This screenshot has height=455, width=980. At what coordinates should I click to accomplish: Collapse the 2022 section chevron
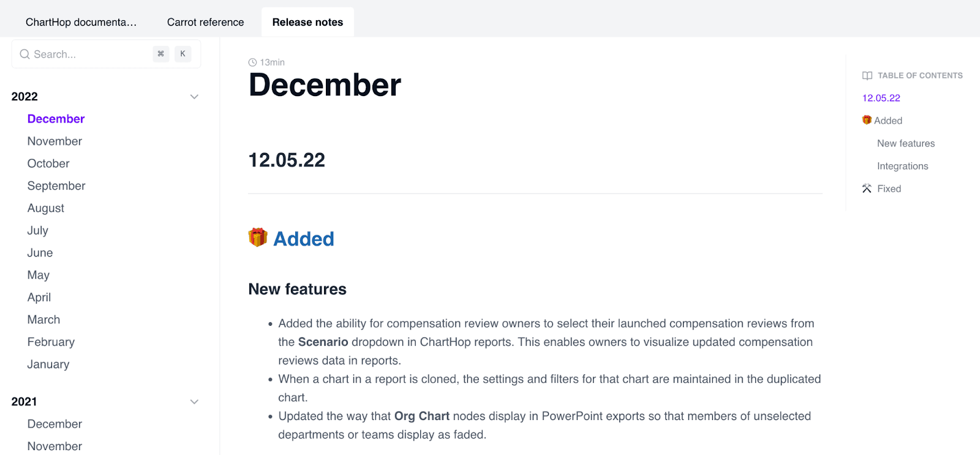click(x=194, y=97)
